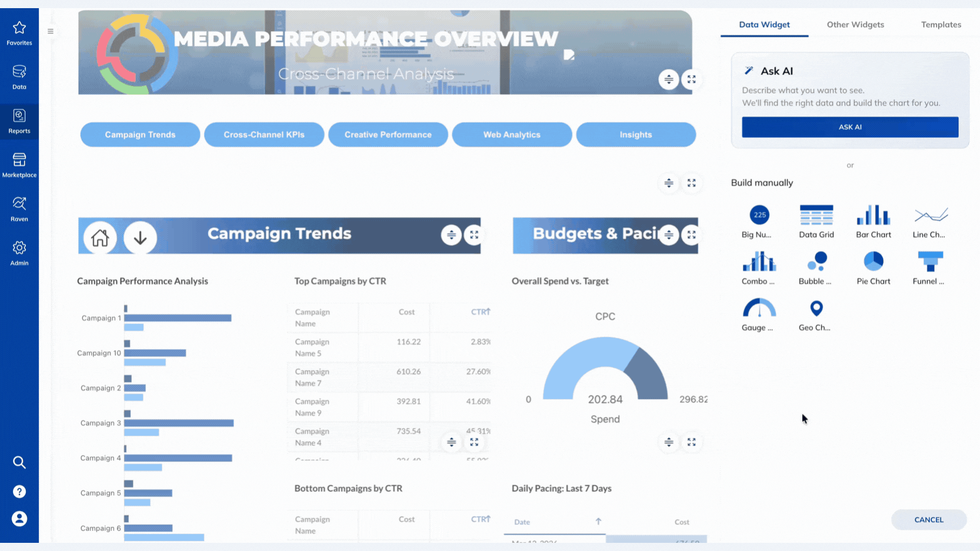Select the Big Number widget icon
980x551 pixels.
tap(759, 215)
